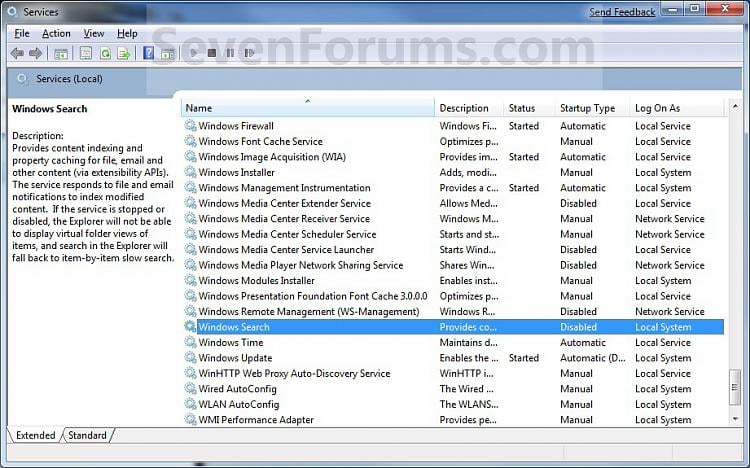Select the Windows Firewall service row

pyautogui.click(x=453, y=126)
